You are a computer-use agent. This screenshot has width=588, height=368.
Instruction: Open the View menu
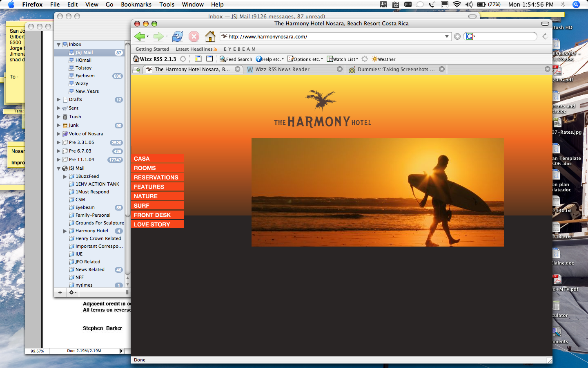[x=92, y=4]
